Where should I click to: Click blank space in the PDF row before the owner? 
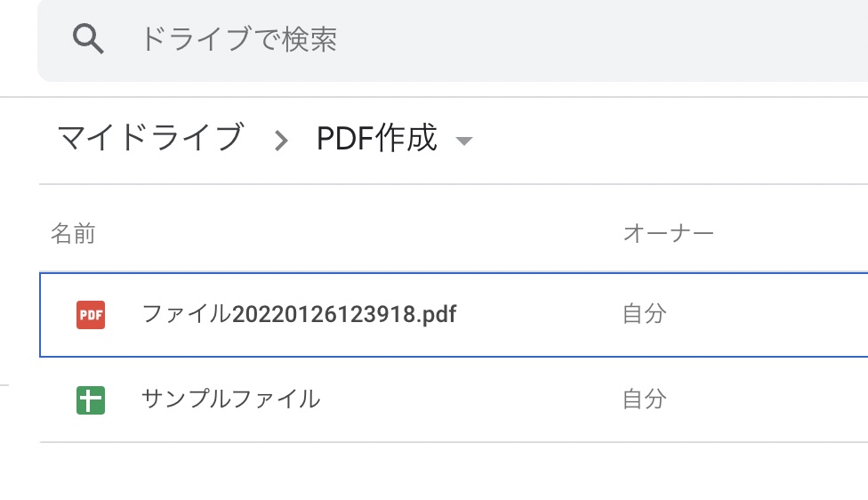coord(534,314)
